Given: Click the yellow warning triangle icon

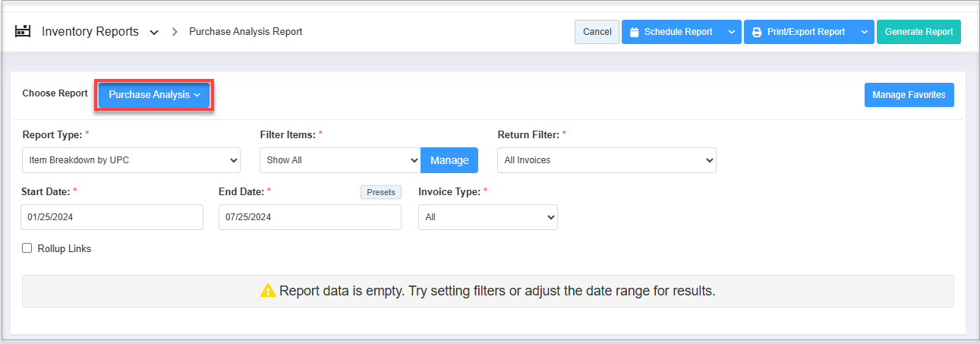Looking at the screenshot, I should tap(268, 291).
